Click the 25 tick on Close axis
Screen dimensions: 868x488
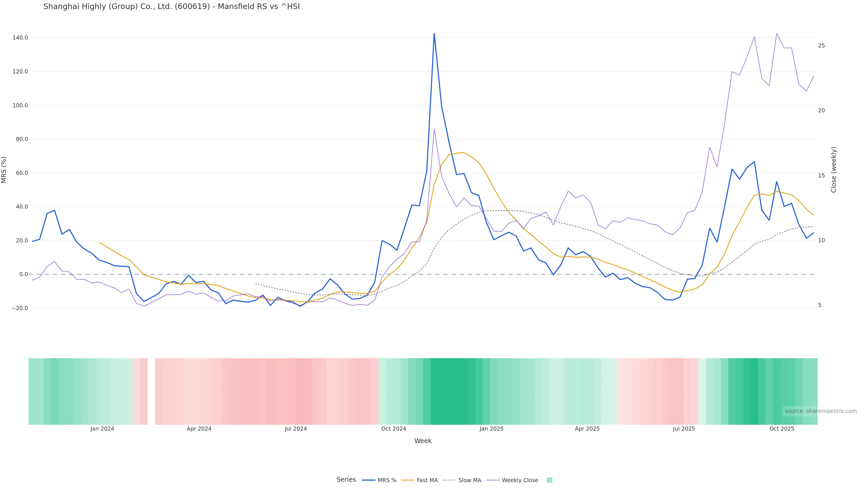(821, 45)
